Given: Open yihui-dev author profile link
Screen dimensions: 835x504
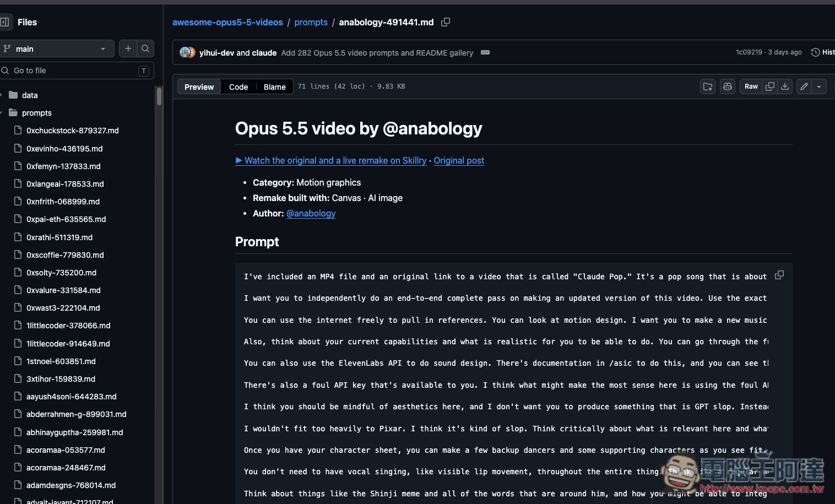Looking at the screenshot, I should point(217,53).
